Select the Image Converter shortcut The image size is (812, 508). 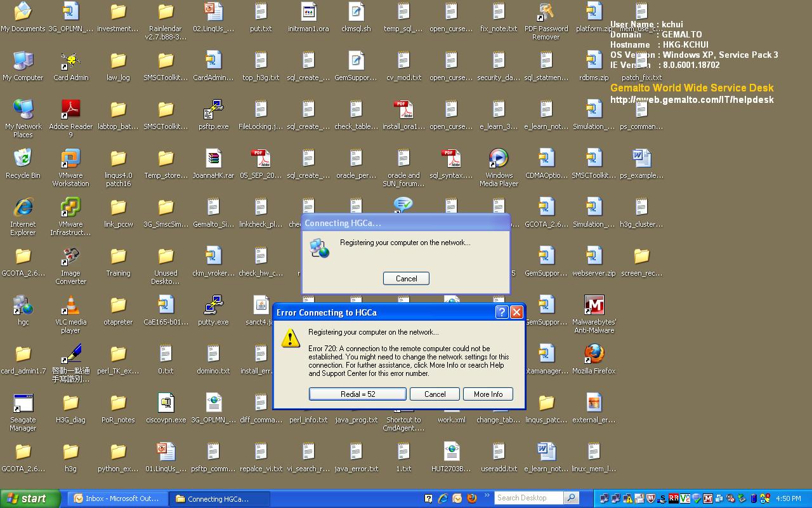[x=70, y=265]
